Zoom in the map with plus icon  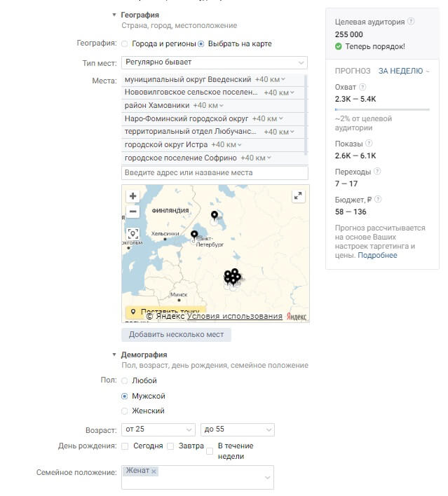pyautogui.click(x=133, y=196)
